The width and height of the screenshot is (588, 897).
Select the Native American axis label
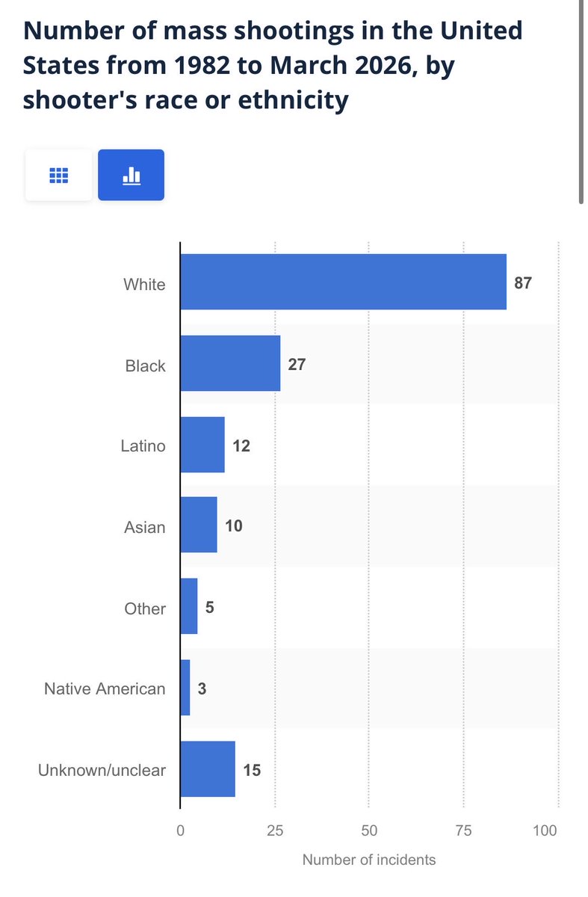[105, 688]
